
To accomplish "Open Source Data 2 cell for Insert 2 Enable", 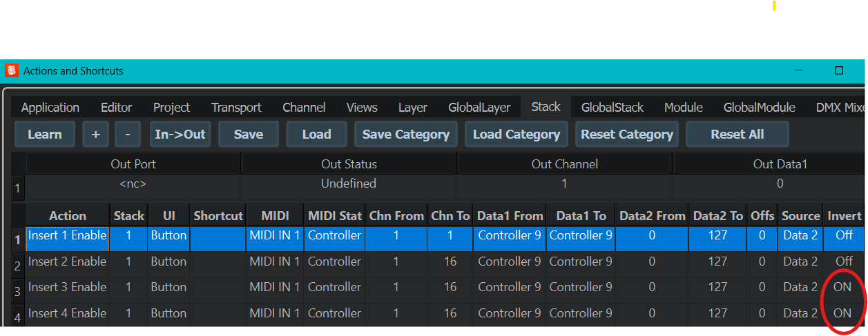I will coord(801,262).
